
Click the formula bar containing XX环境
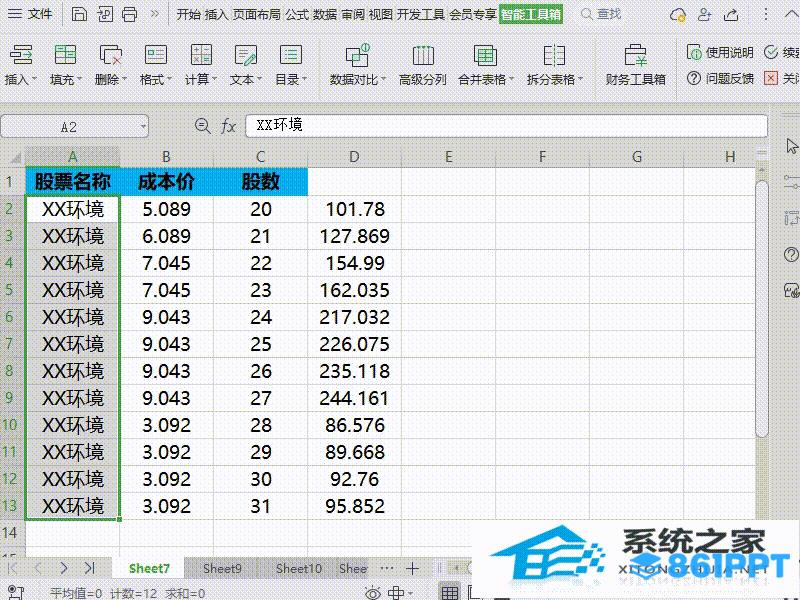pyautogui.click(x=506, y=126)
